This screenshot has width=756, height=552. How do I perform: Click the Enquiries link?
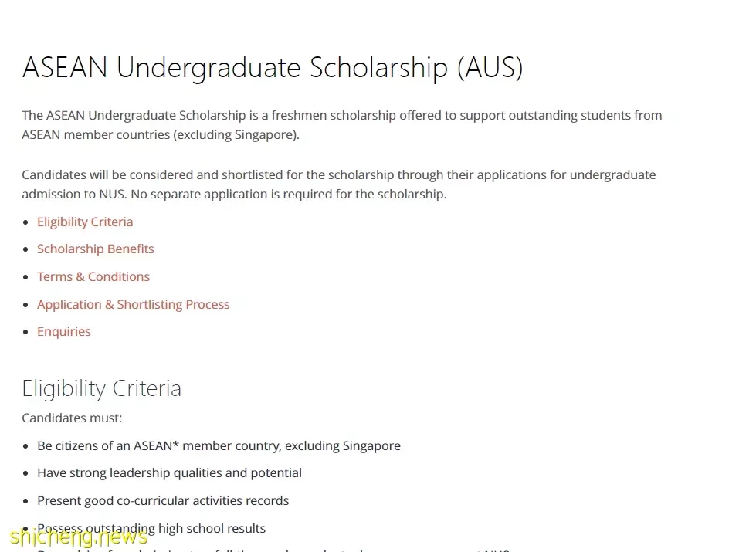[63, 332]
